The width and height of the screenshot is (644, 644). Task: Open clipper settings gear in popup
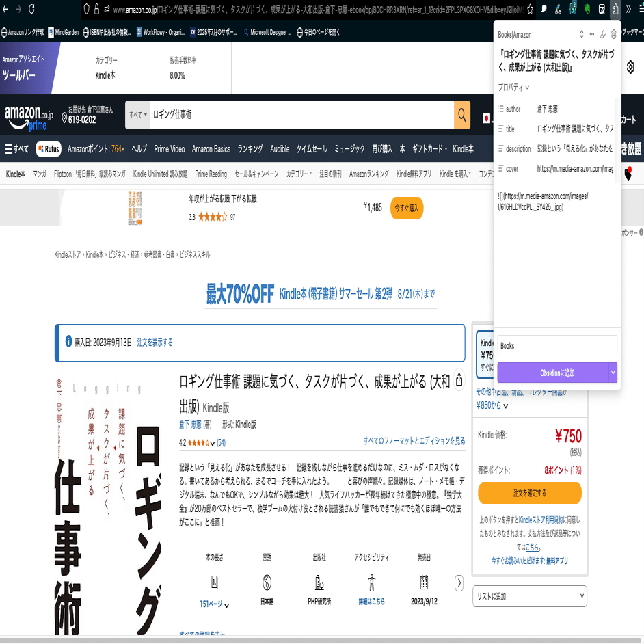click(614, 34)
